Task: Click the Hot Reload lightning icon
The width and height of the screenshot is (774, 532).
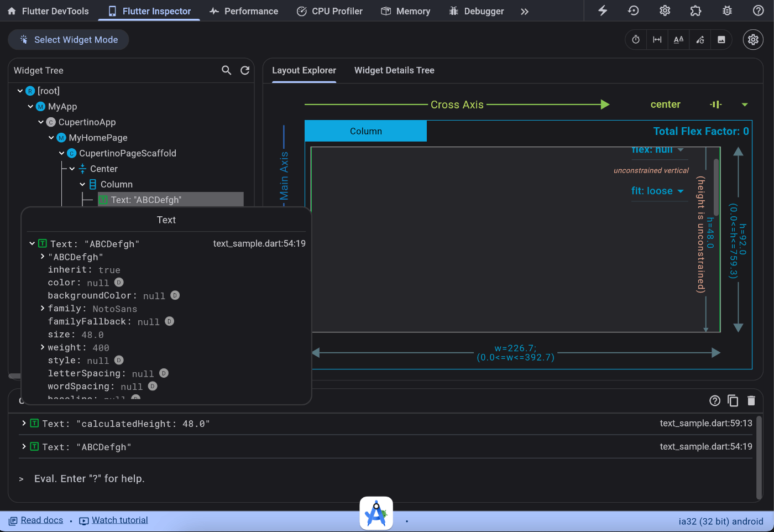Action: 603,11
